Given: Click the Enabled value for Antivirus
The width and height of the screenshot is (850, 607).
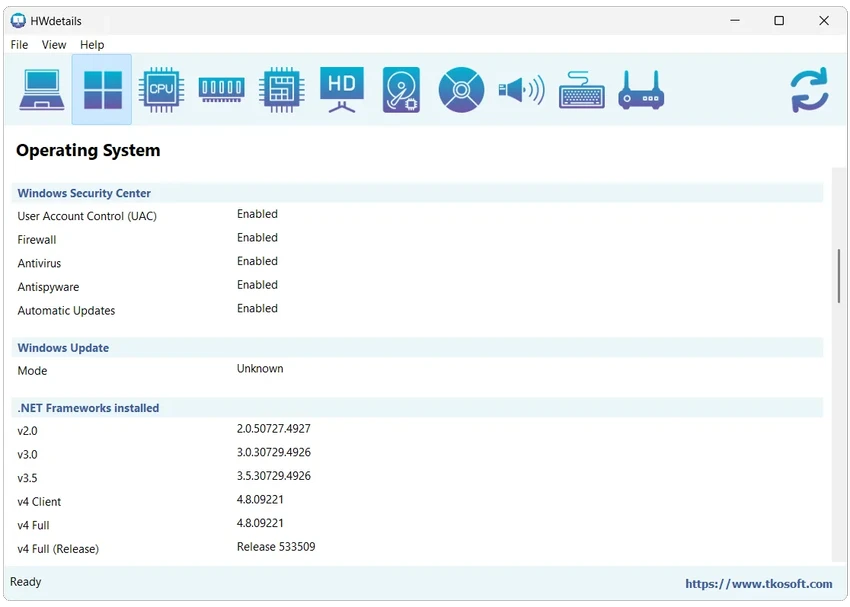Looking at the screenshot, I should click(257, 261).
